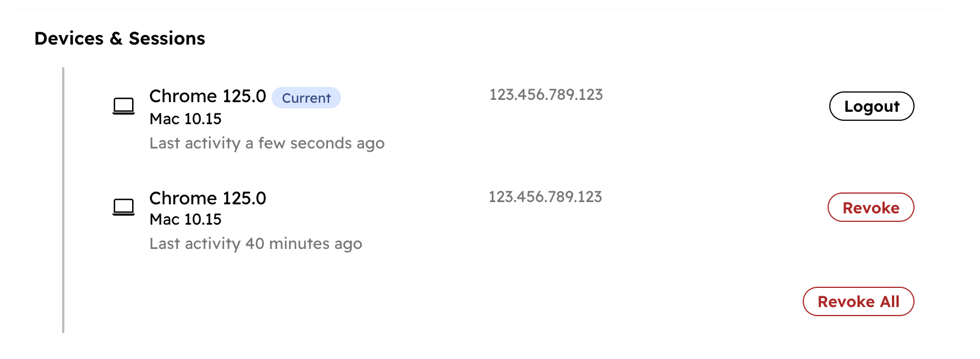Select the Chrome 125.0 title beside Current badge
980x359 pixels.
(x=207, y=97)
